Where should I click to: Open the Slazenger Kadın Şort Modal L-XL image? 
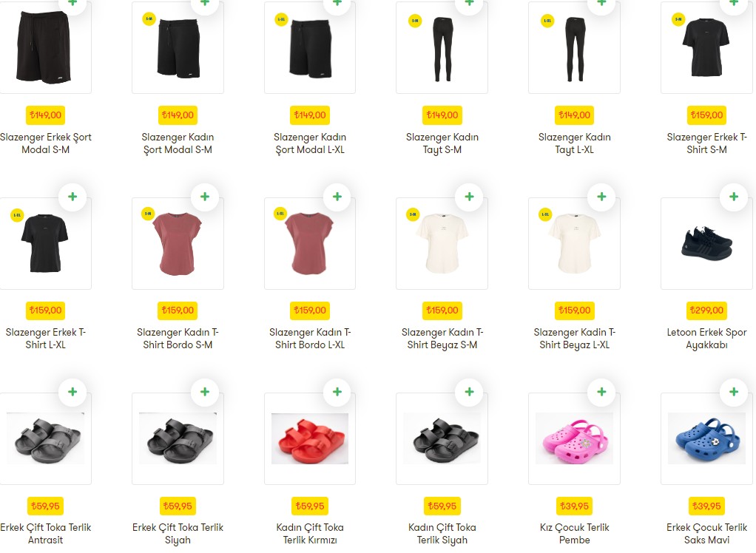click(x=309, y=48)
